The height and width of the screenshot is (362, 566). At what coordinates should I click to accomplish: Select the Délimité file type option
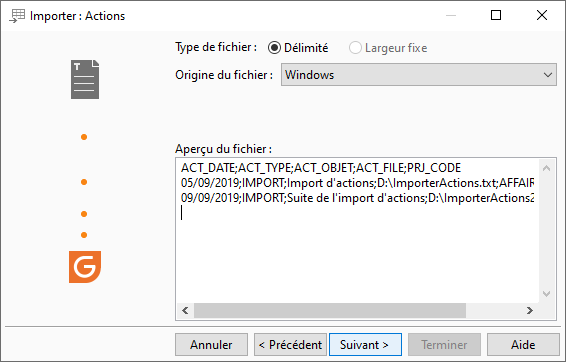298,48
